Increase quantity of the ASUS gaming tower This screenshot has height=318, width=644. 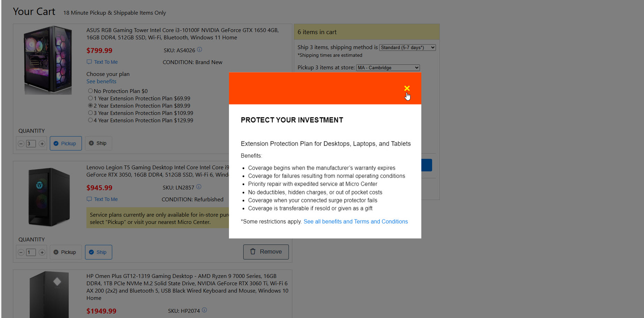click(42, 144)
